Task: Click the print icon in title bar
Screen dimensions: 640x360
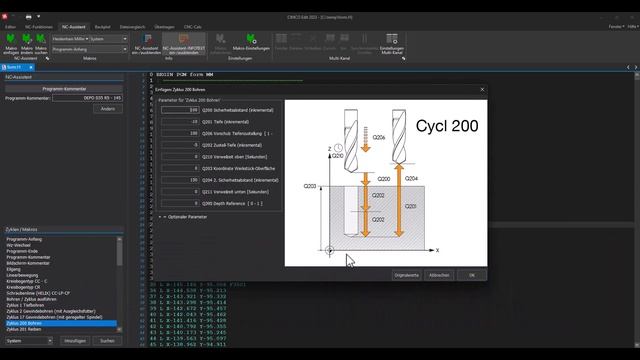Action: point(28,17)
